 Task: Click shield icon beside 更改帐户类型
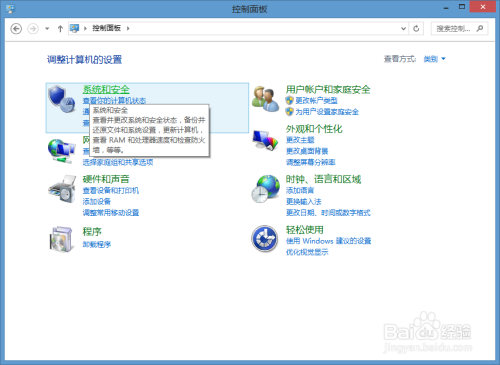tap(289, 100)
